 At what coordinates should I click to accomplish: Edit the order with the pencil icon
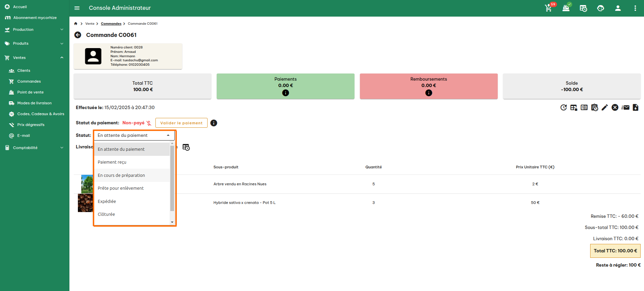(605, 107)
